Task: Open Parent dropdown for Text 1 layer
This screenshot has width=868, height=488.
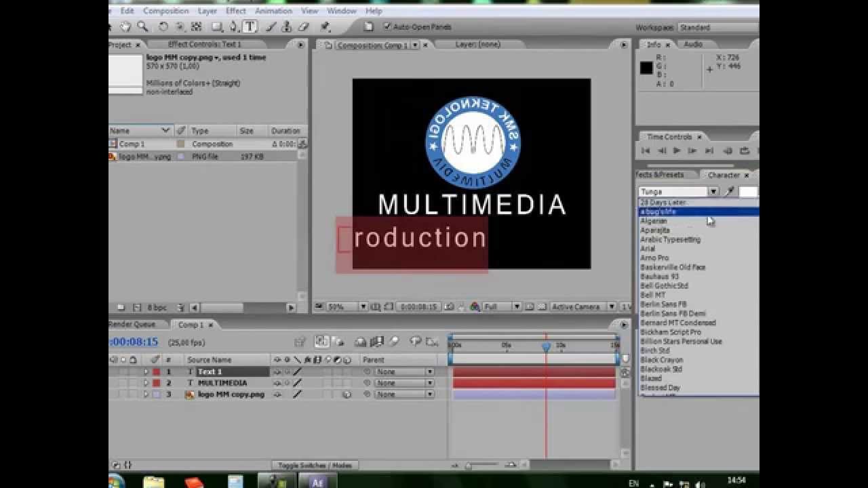Action: coord(404,372)
